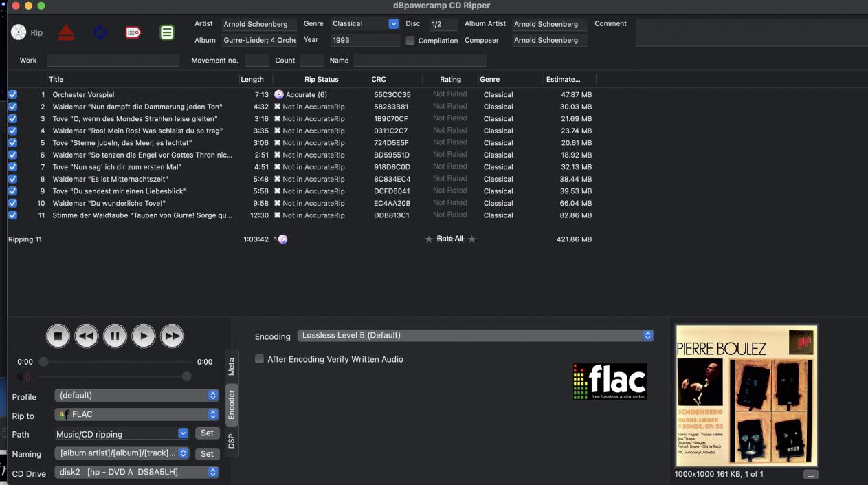This screenshot has height=485, width=868.
Task: Toggle After Encoding Verify Written Audio
Action: coord(260,359)
